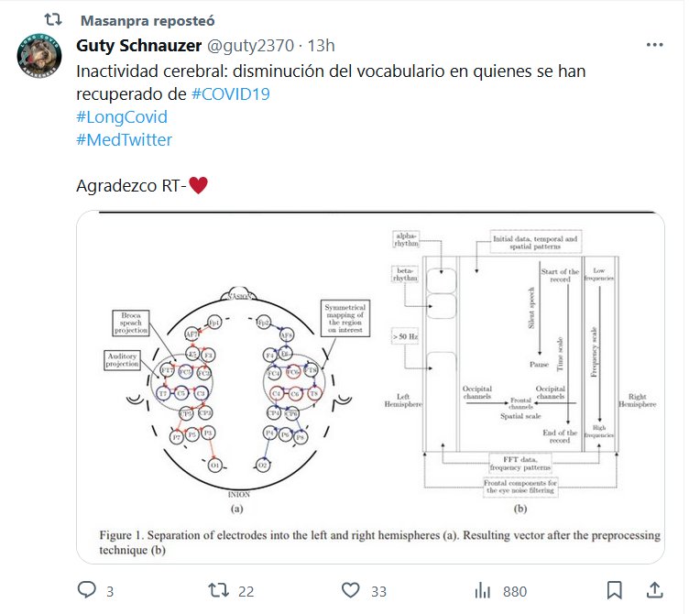The height and width of the screenshot is (614, 700).
Task: Click the repost arrows icon below the image
Action: (219, 590)
